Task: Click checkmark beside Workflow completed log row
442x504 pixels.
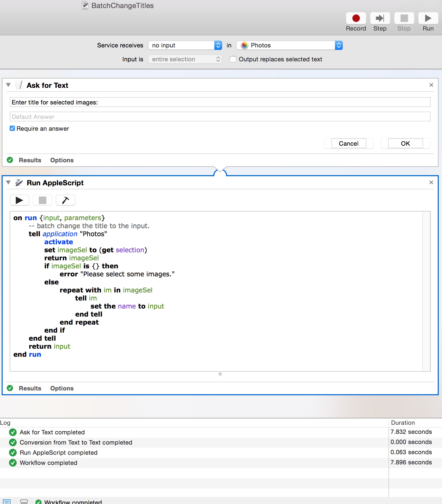Action: 13,463
